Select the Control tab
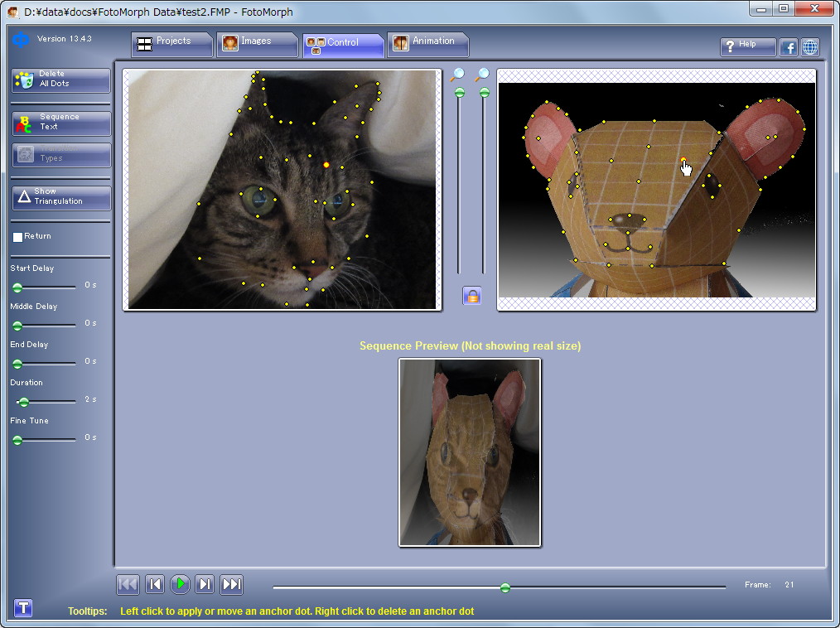This screenshot has width=840, height=628. pos(344,45)
